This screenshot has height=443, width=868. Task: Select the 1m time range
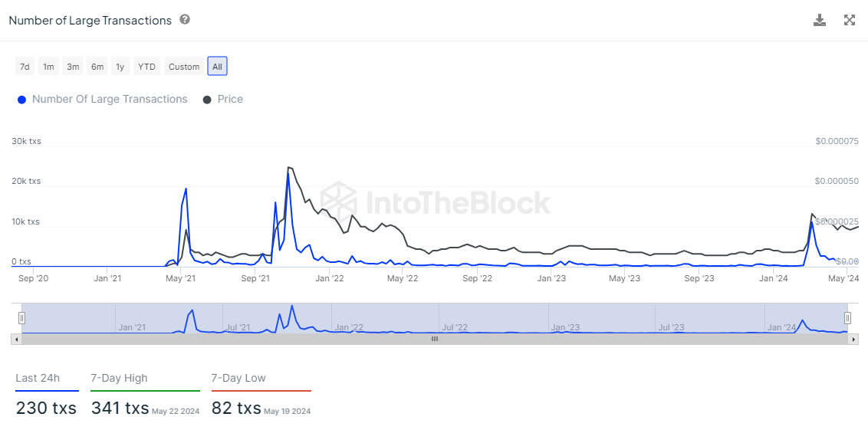[x=48, y=67]
